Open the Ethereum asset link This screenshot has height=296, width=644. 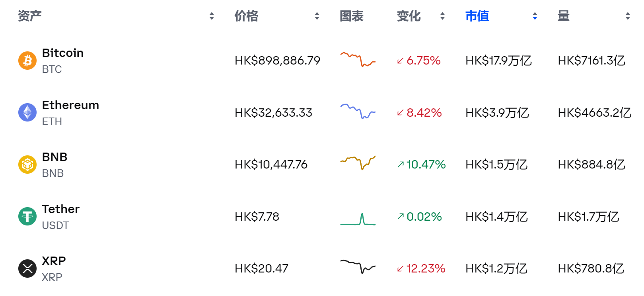click(x=70, y=105)
